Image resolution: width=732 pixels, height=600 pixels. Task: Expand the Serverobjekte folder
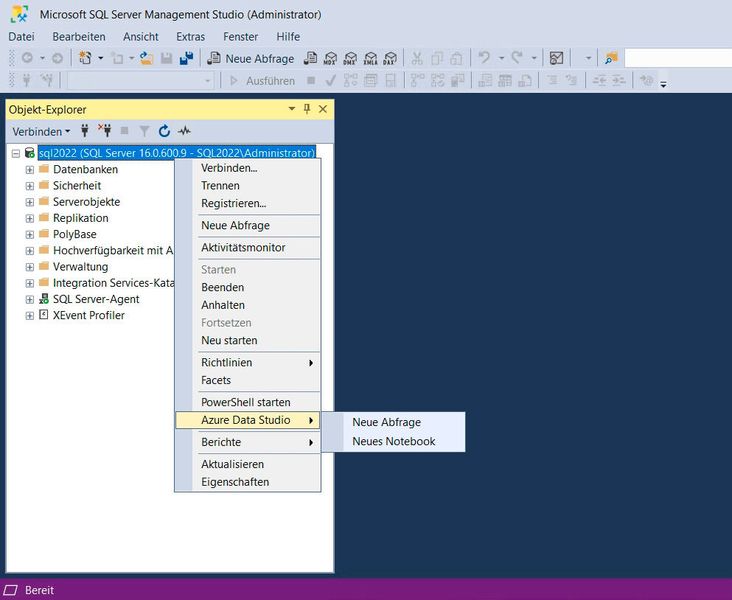[x=29, y=202]
